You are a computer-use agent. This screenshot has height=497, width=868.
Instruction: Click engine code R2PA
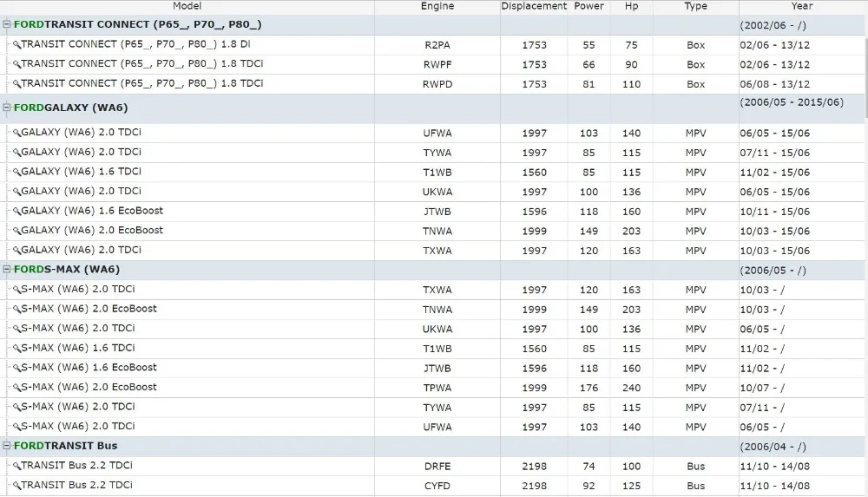[437, 45]
